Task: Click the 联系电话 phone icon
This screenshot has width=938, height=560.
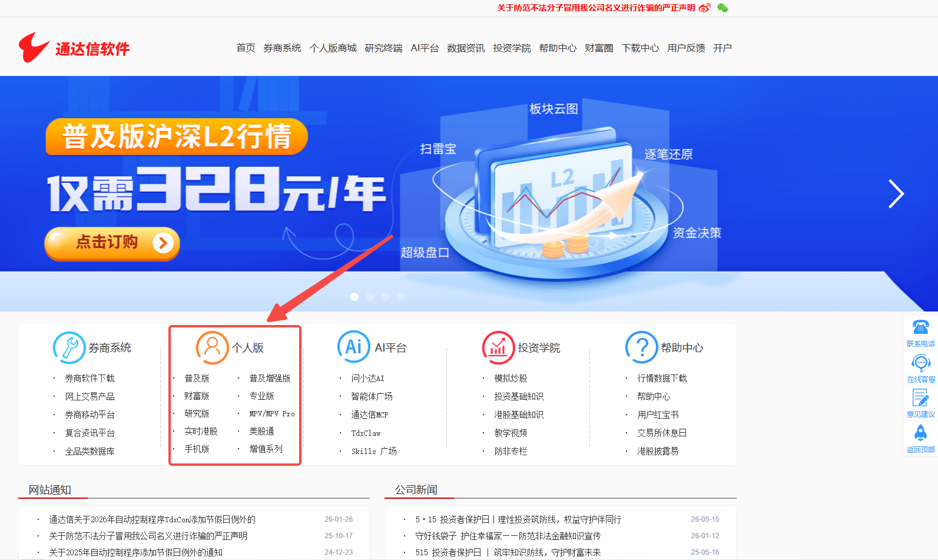Action: (x=921, y=327)
